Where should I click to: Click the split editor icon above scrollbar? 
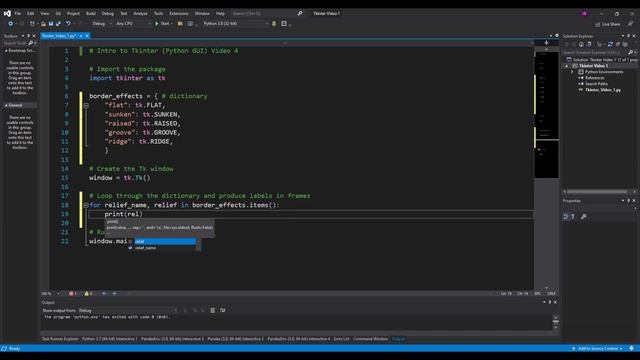coord(547,43)
